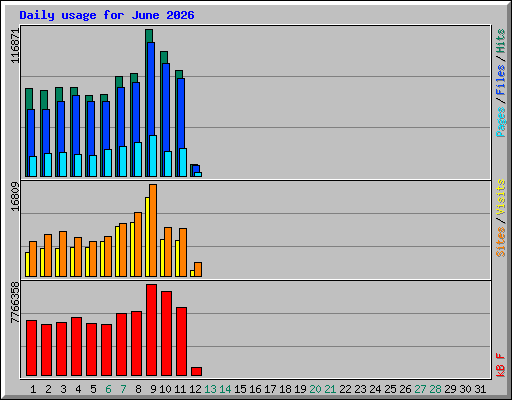Viewport: 512px width, 400px height.
Task: Click day 3 on the x-axis
Action: click(x=63, y=389)
